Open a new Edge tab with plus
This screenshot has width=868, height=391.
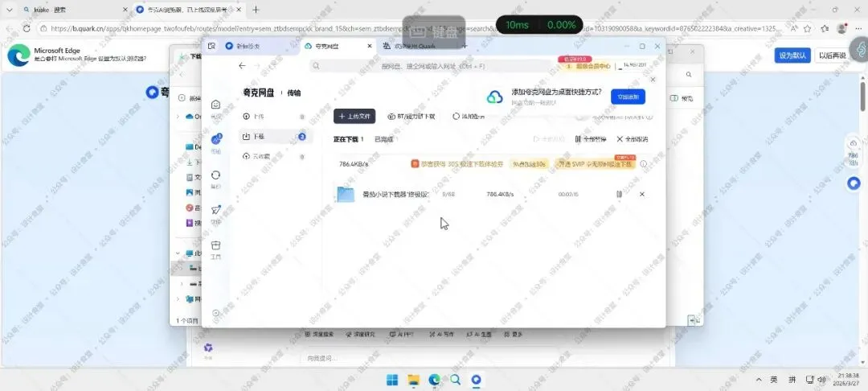pos(256,10)
